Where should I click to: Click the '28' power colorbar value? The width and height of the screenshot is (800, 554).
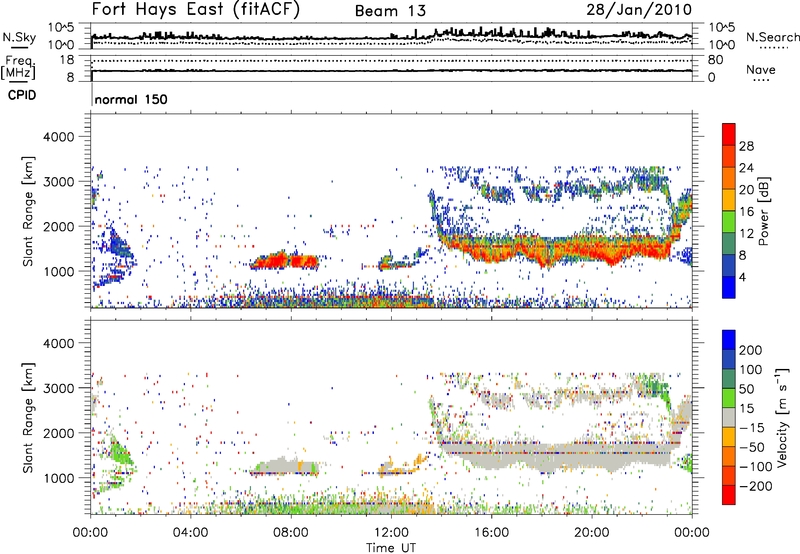[x=746, y=146]
